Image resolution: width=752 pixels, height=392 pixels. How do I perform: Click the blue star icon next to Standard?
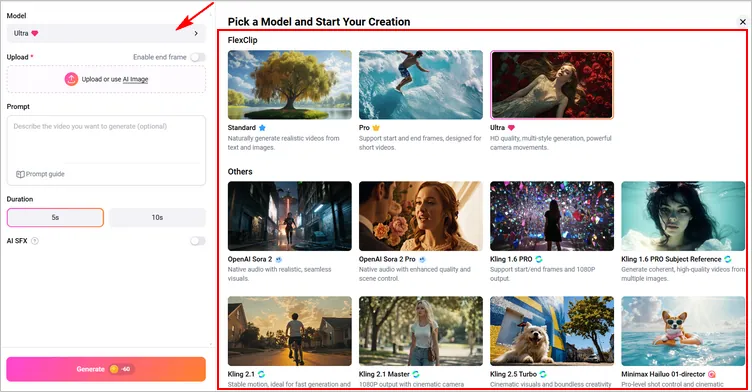(x=262, y=128)
